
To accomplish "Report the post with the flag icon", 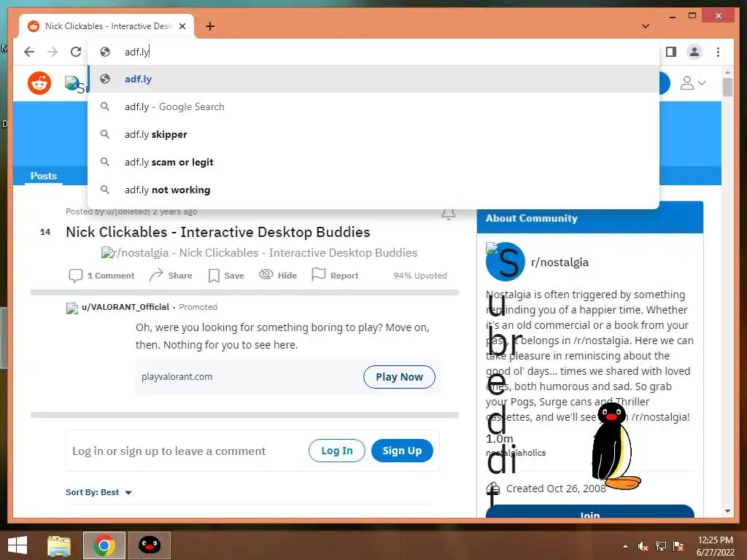I will 335,275.
